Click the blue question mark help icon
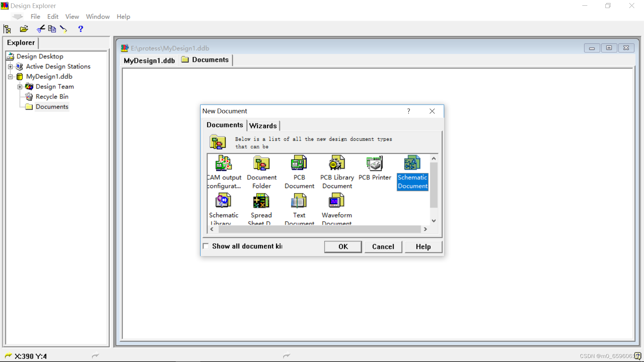Screen dimensions: 644x362 (80, 29)
